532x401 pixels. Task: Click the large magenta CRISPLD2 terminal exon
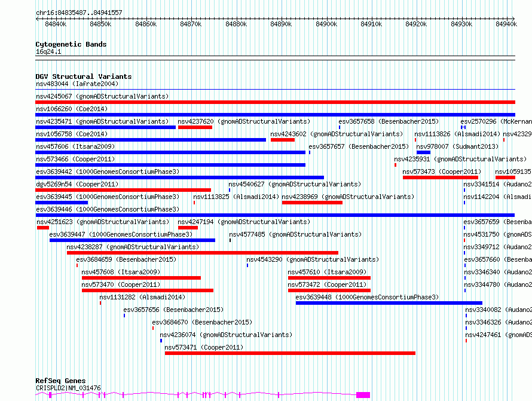363,395
